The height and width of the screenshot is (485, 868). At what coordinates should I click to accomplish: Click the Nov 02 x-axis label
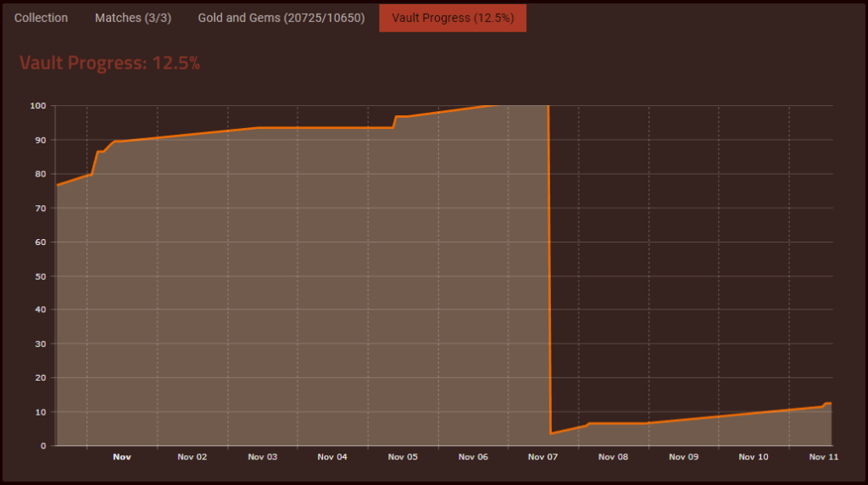[192, 457]
